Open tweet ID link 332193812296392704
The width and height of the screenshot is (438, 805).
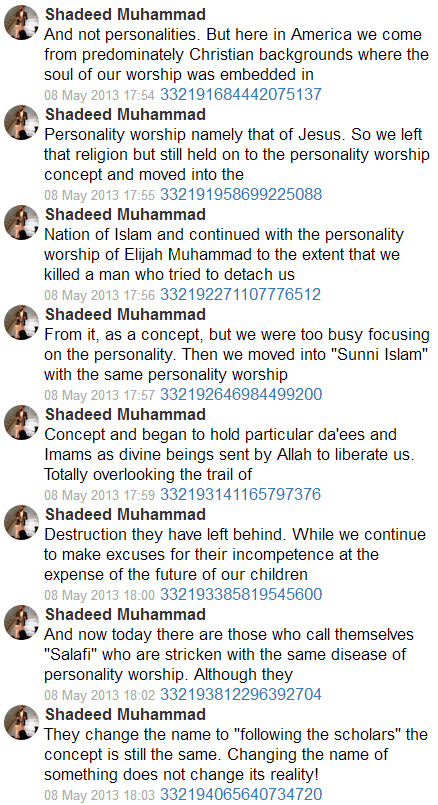(x=241, y=695)
